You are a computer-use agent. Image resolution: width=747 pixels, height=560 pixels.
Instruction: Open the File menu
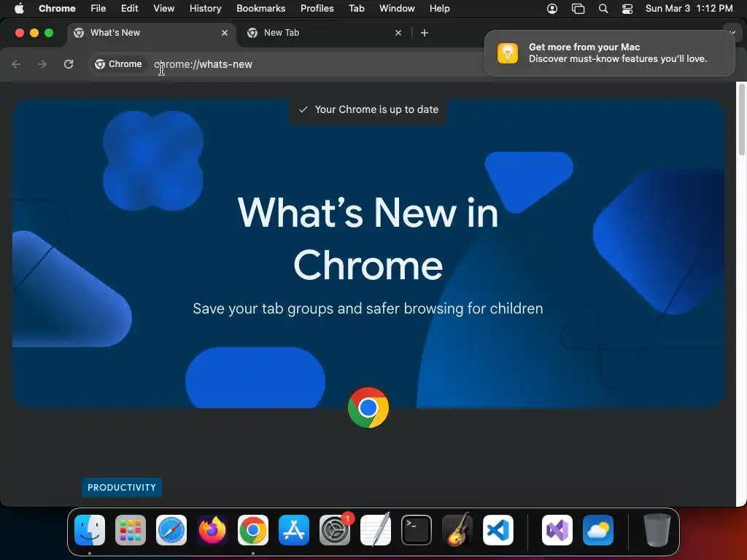click(98, 8)
